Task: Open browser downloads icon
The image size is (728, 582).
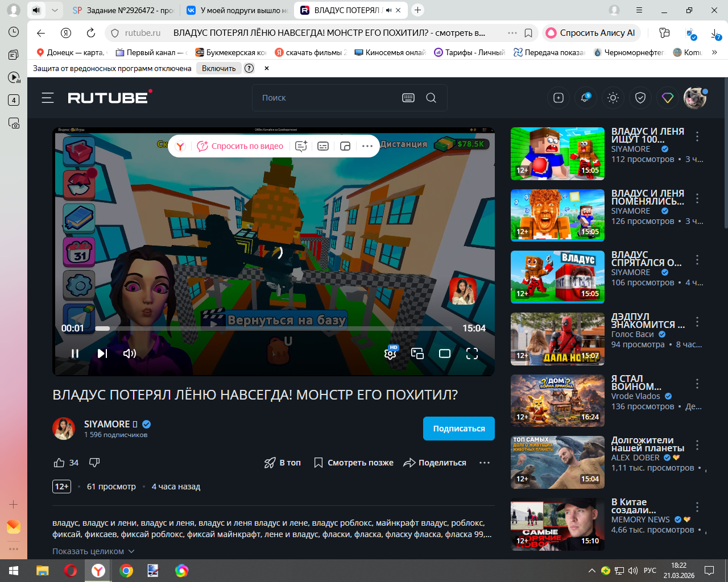Action: tap(716, 34)
